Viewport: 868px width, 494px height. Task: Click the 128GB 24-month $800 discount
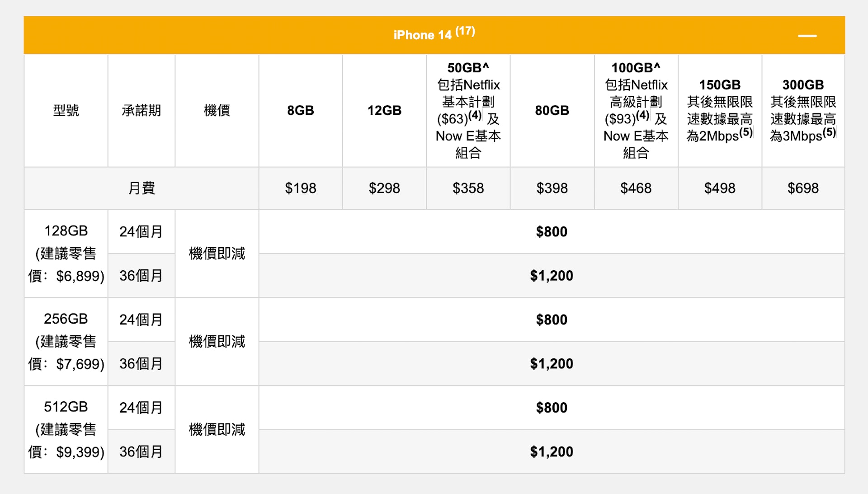[552, 231]
